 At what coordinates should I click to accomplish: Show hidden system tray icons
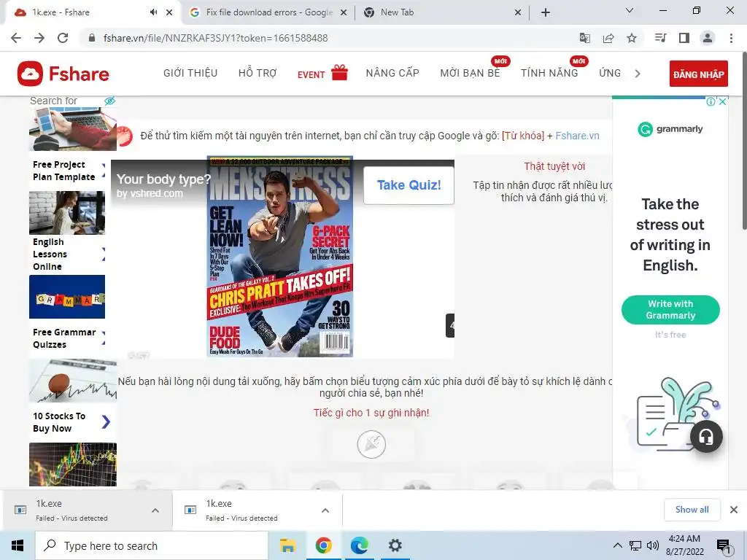(x=617, y=545)
